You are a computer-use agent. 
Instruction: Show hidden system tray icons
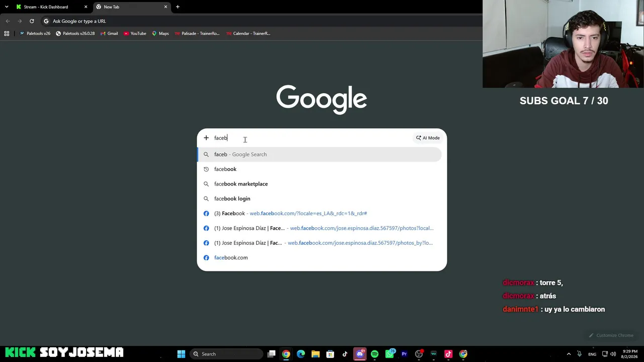pyautogui.click(x=569, y=354)
